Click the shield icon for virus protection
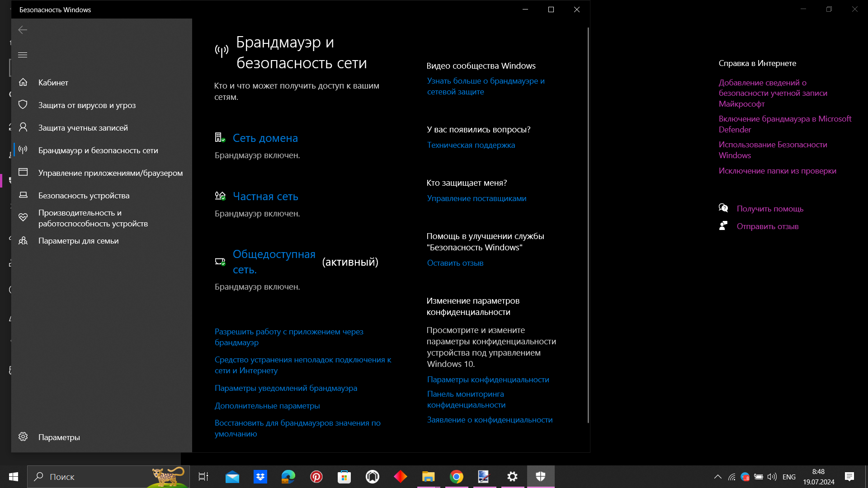868x488 pixels. (x=23, y=105)
